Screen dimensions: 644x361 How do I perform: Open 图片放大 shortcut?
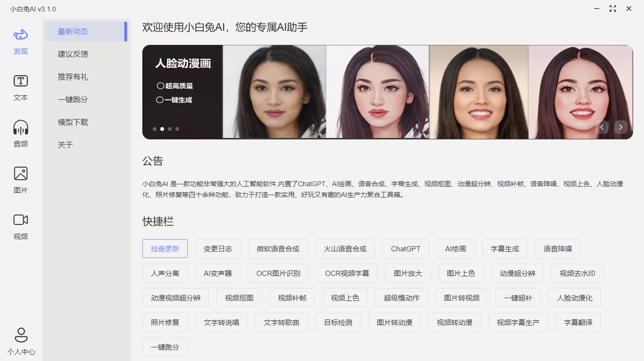(408, 273)
